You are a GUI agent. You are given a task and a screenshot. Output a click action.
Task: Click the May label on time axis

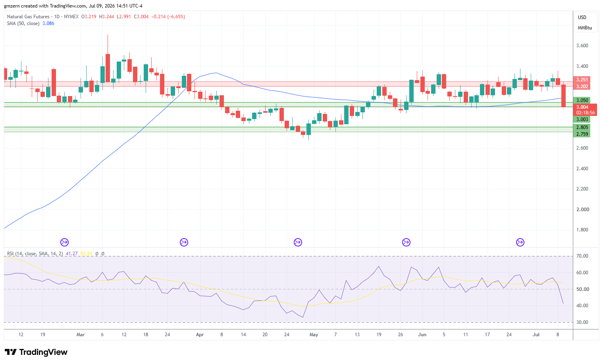pos(314,335)
